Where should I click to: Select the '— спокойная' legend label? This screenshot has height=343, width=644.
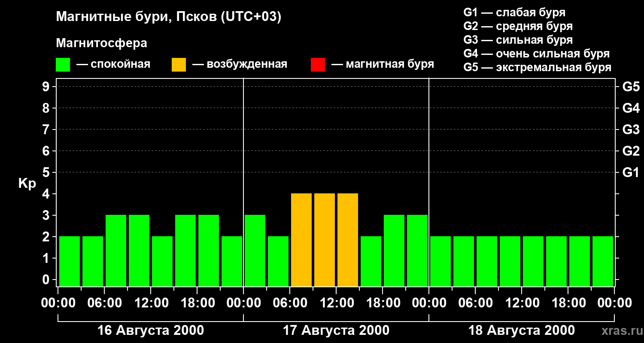pos(113,64)
